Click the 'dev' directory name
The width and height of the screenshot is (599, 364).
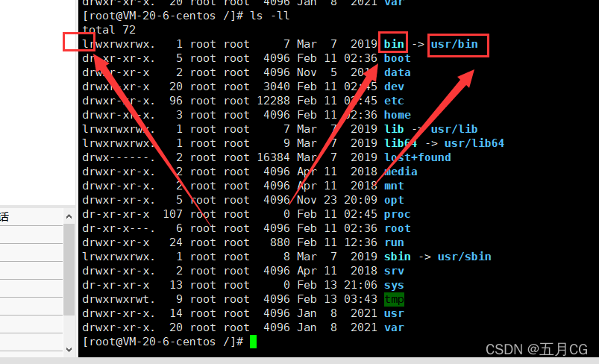394,87
